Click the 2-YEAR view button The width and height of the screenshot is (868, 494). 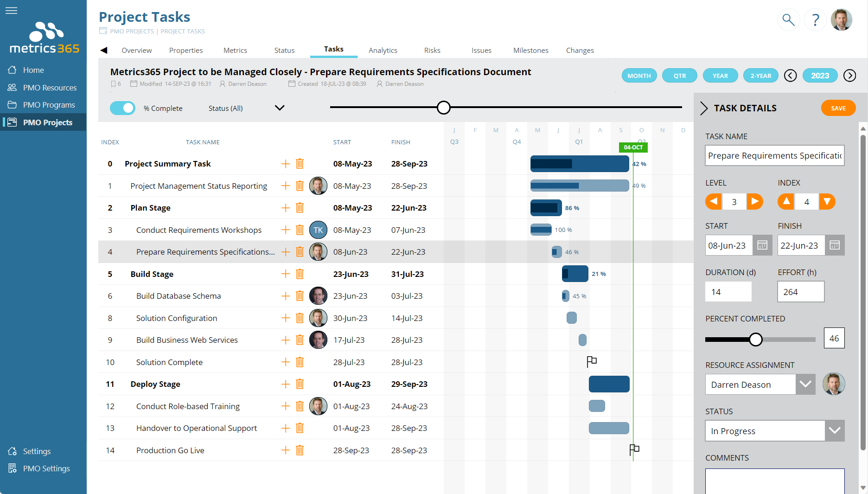click(761, 76)
